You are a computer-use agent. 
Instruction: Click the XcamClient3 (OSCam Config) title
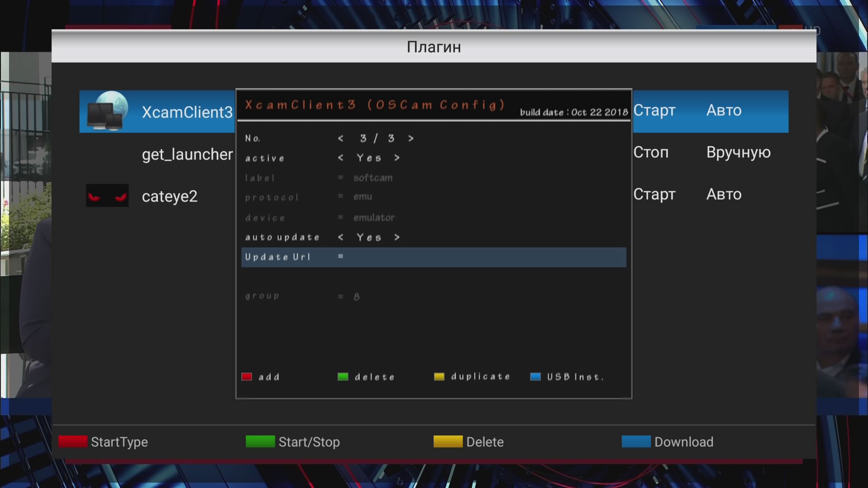click(375, 105)
